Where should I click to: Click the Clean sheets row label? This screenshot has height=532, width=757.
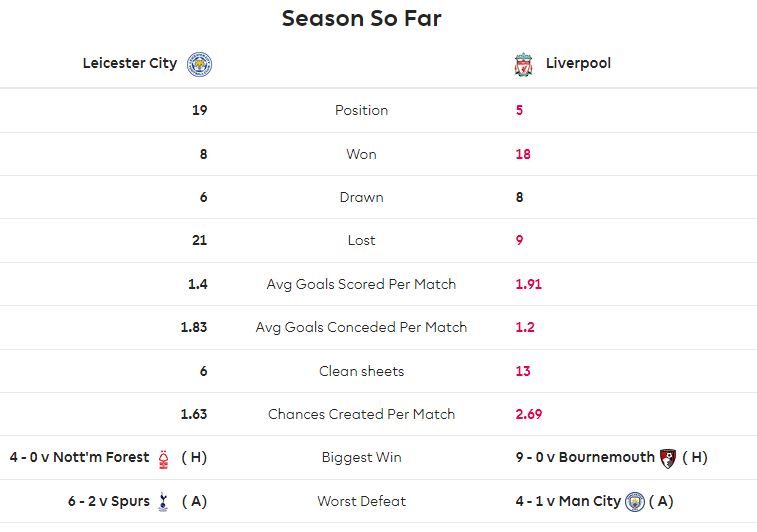[x=361, y=371]
